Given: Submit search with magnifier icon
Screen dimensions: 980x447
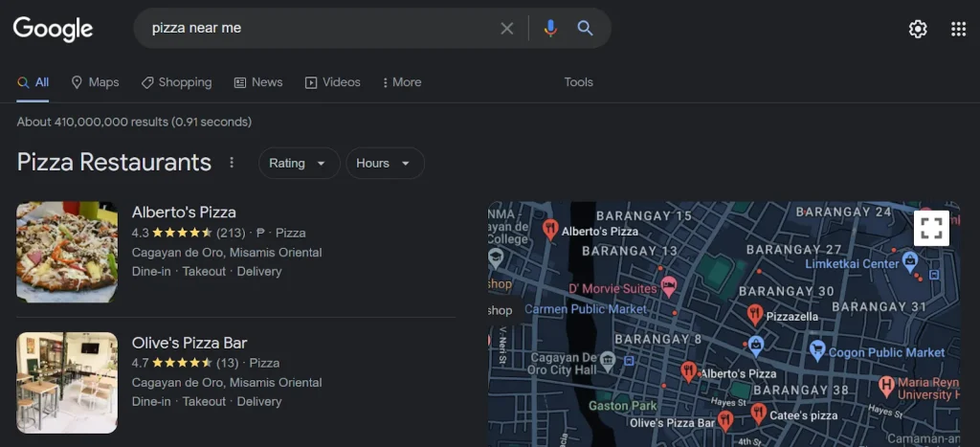Looking at the screenshot, I should pos(585,28).
